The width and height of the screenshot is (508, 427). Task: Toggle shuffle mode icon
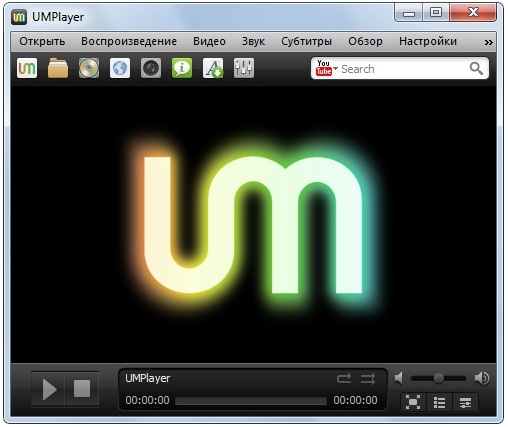[368, 379]
